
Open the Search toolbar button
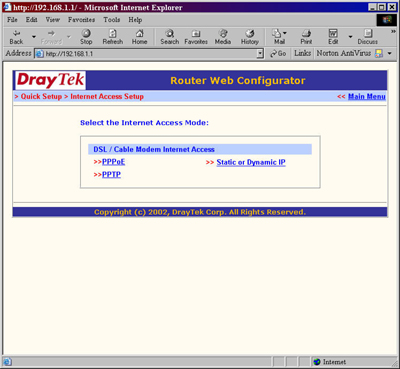[x=170, y=37]
